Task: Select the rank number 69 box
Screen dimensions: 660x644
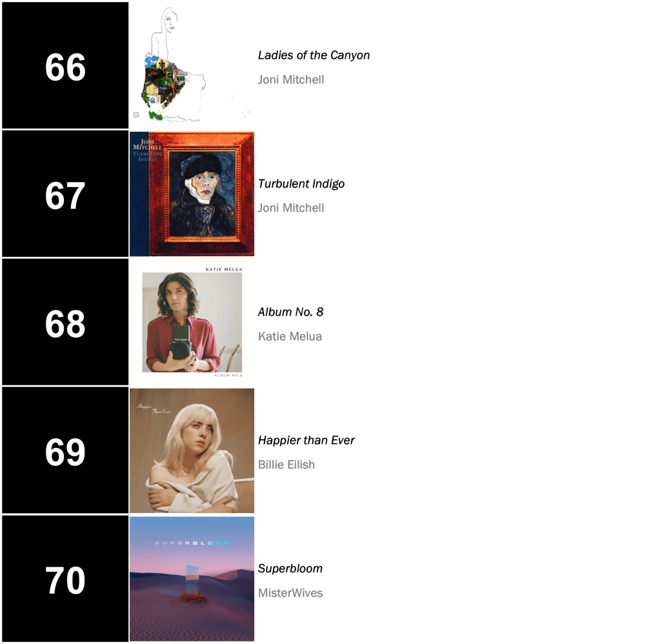Action: 65,451
